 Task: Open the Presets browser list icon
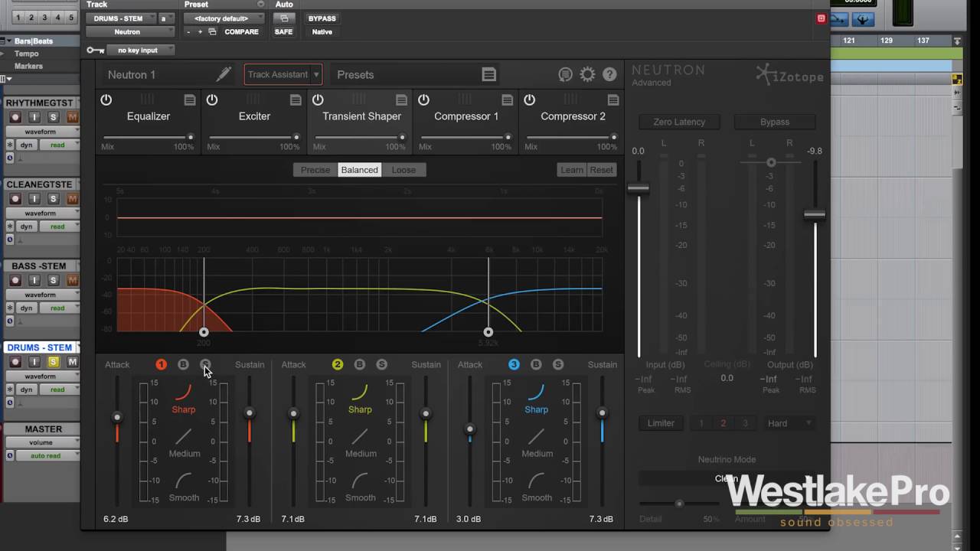[x=488, y=74]
